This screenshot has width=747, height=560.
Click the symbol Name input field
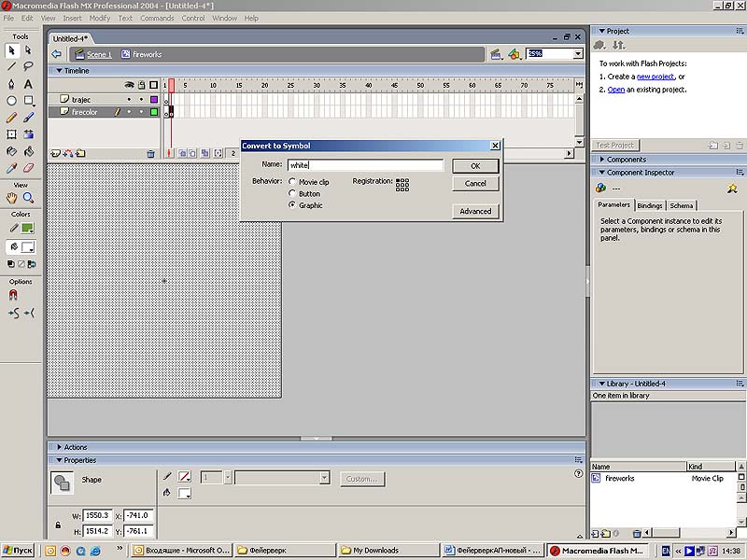pos(364,165)
